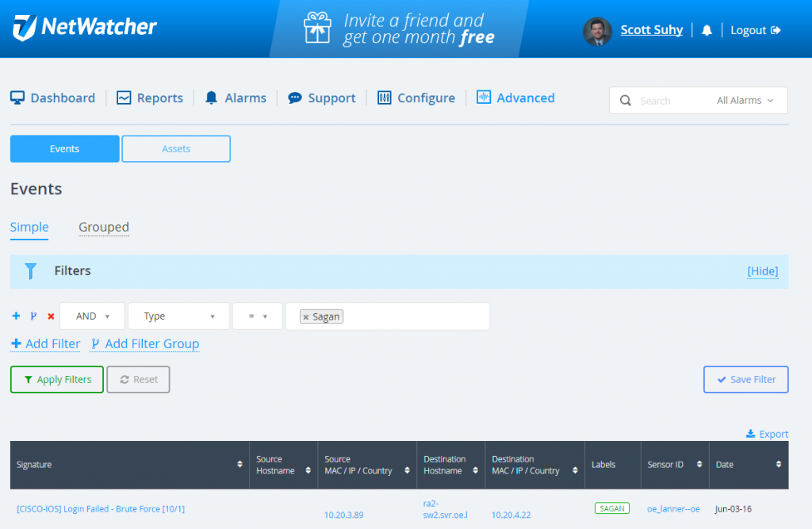Click the branch icon in filter row
This screenshot has height=529, width=812.
coord(33,316)
